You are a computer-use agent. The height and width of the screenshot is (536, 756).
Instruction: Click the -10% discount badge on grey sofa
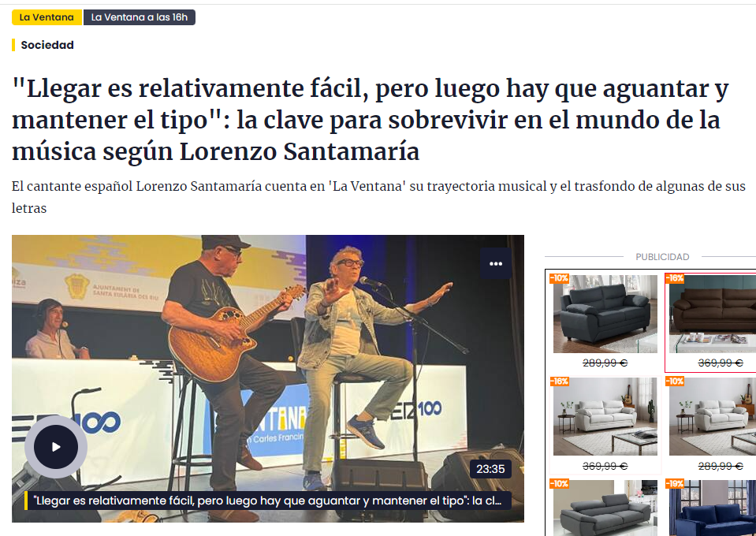(x=559, y=278)
